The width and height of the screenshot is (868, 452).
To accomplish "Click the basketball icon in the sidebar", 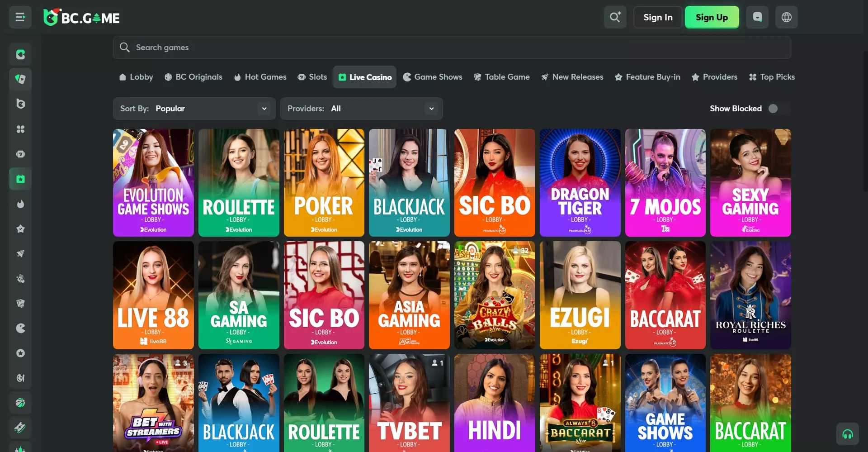I will pyautogui.click(x=20, y=403).
